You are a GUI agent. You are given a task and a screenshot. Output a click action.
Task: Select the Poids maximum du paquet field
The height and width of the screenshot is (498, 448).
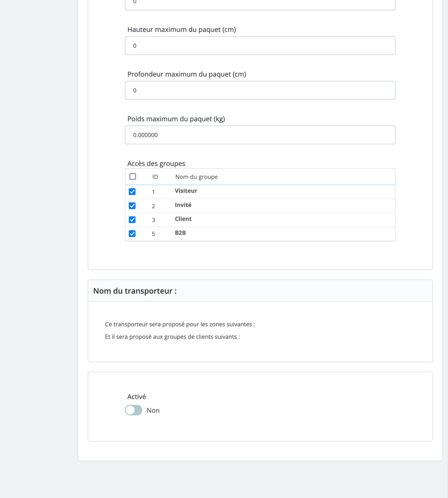pyautogui.click(x=260, y=135)
